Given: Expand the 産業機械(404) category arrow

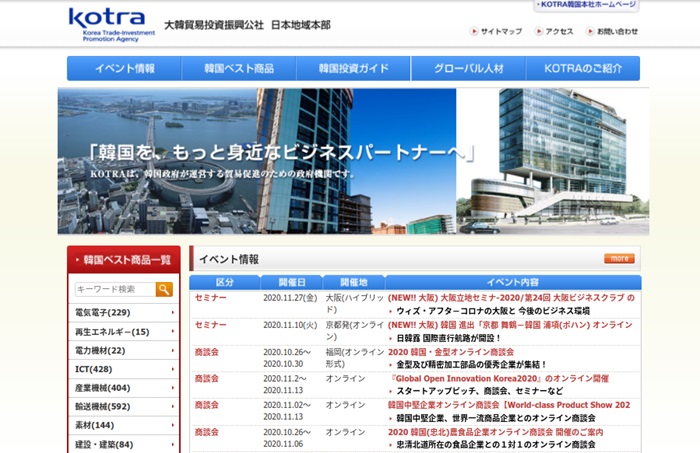Looking at the screenshot, I should [173, 388].
